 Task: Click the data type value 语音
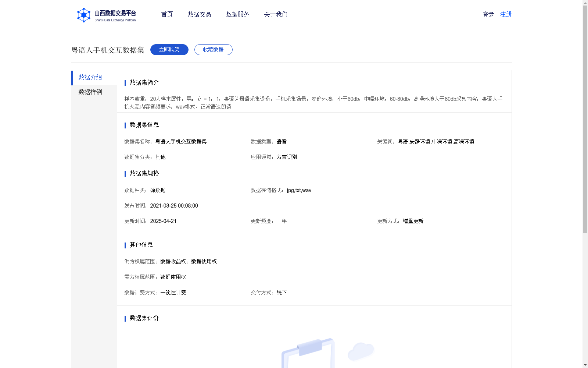[x=282, y=142]
